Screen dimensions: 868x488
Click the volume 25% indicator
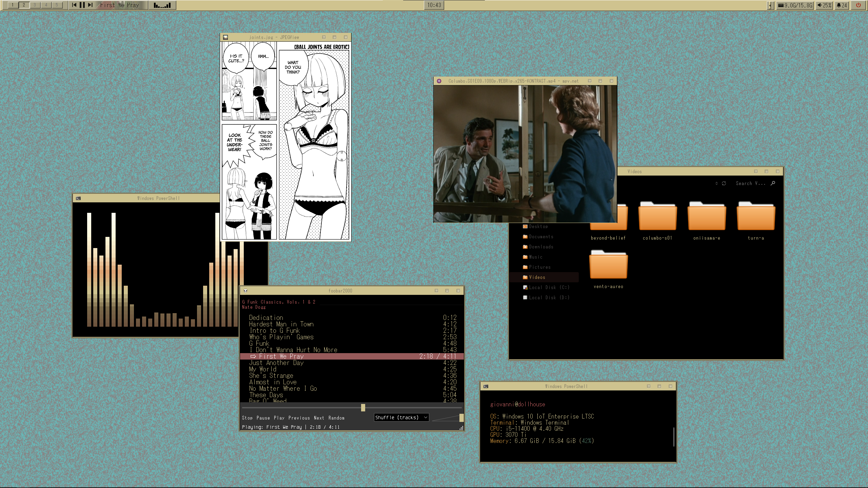tap(824, 5)
